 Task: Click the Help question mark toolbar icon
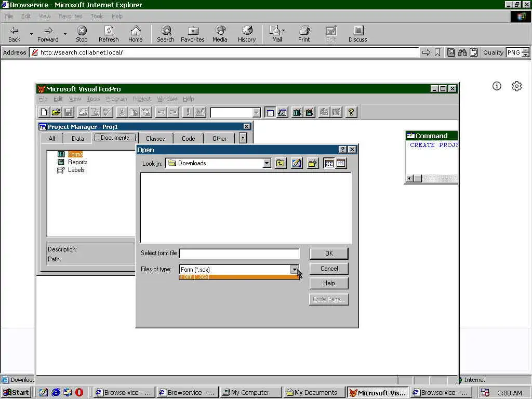coord(351,112)
